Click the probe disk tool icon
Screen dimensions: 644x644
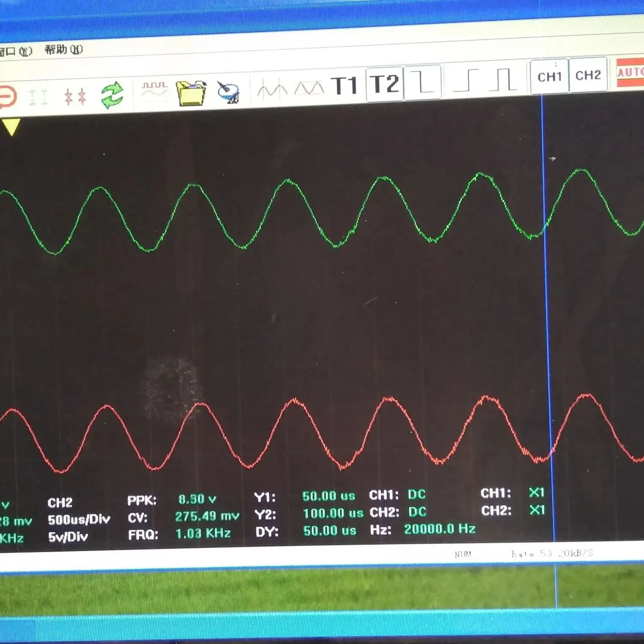(x=228, y=91)
